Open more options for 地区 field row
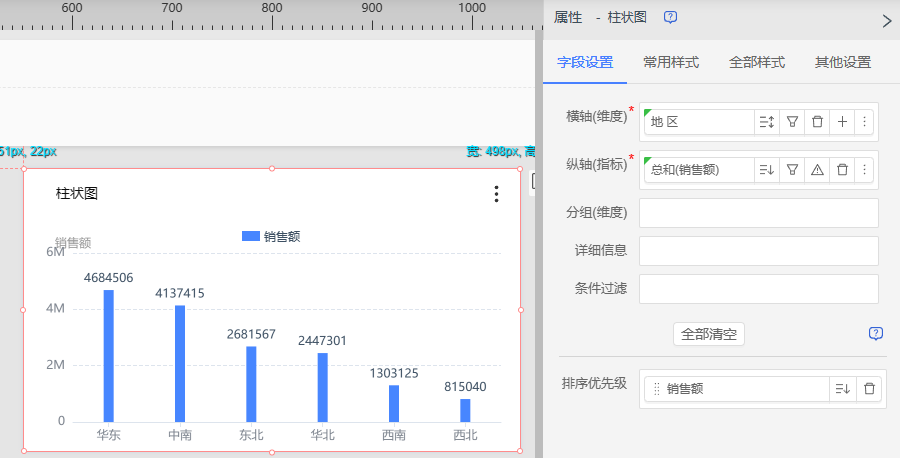 (x=865, y=122)
